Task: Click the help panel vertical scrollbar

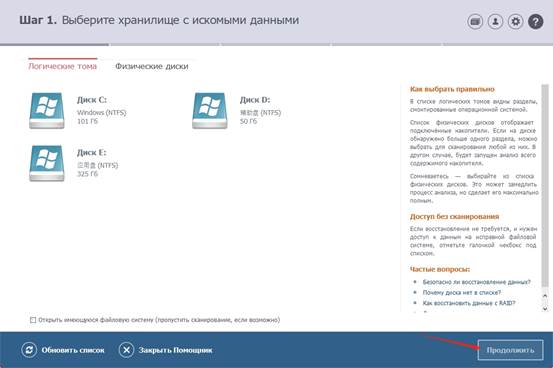Action: click(545, 187)
